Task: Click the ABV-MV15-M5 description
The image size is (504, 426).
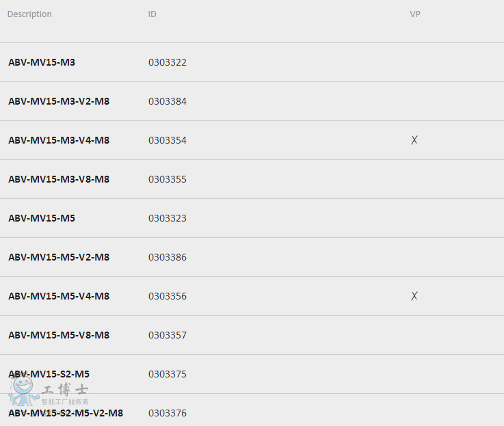Action: coord(42,218)
